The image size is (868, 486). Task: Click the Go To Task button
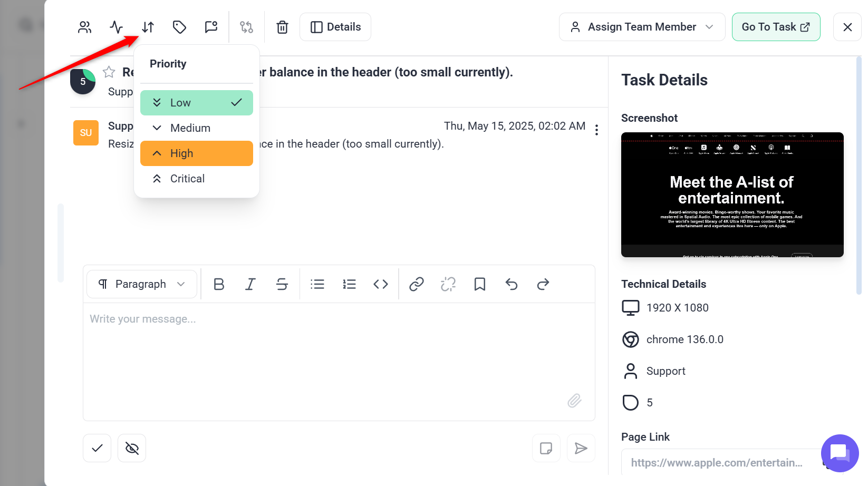[775, 27]
